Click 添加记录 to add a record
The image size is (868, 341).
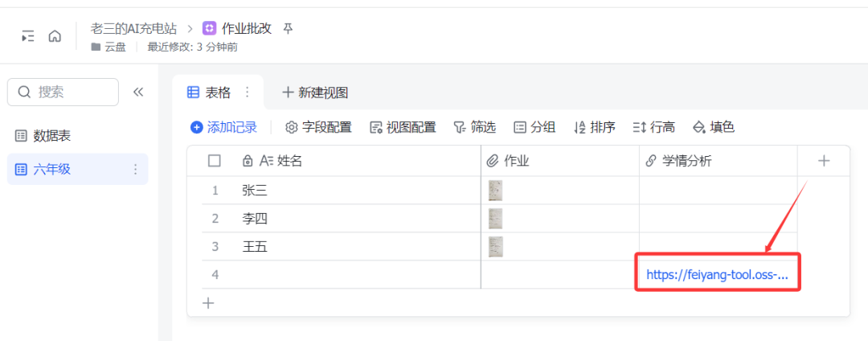point(223,127)
